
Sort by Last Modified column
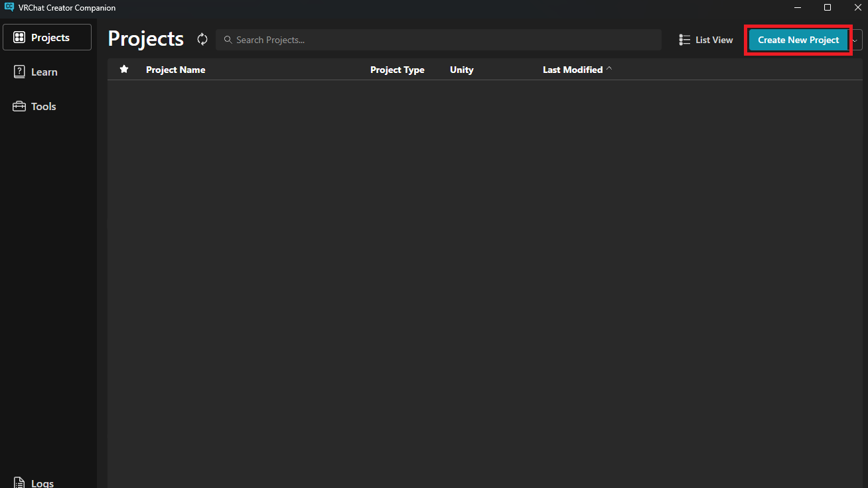pos(573,70)
